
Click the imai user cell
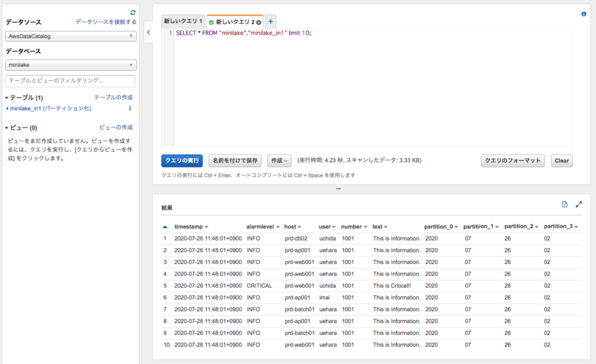point(324,298)
